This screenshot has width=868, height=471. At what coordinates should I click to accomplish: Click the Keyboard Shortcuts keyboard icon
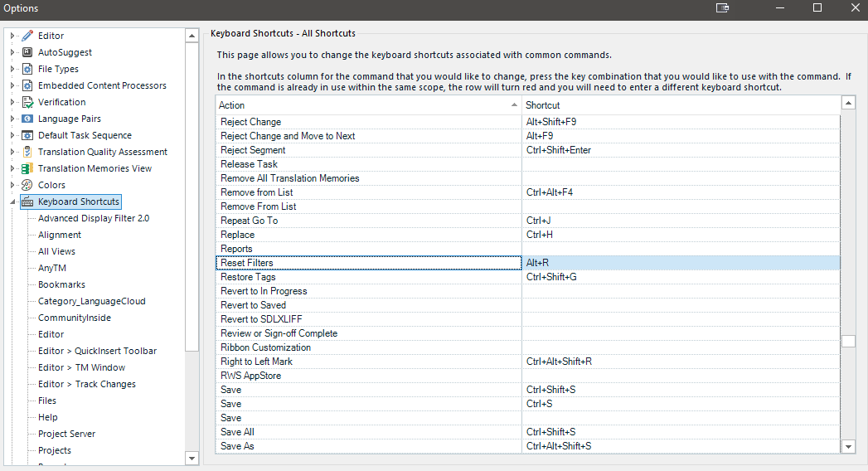tap(27, 202)
